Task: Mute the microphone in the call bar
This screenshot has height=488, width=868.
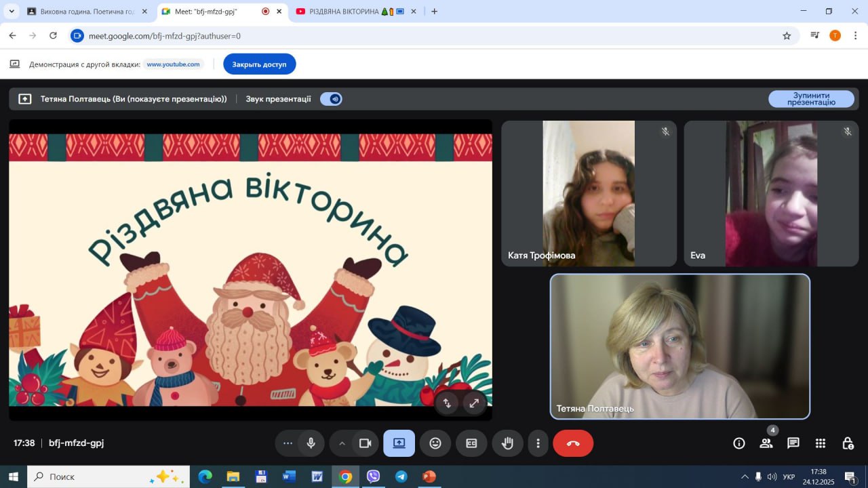Action: pyautogui.click(x=311, y=443)
